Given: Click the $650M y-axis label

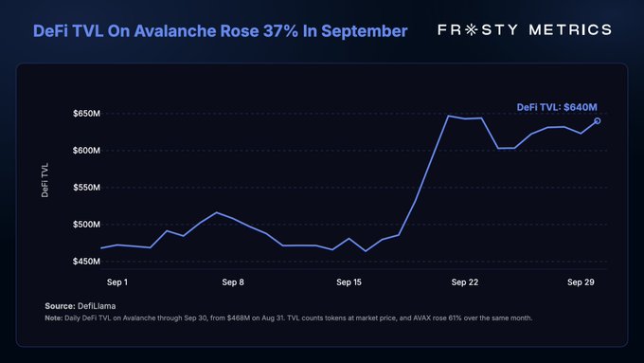Looking at the screenshot, I should point(86,114).
